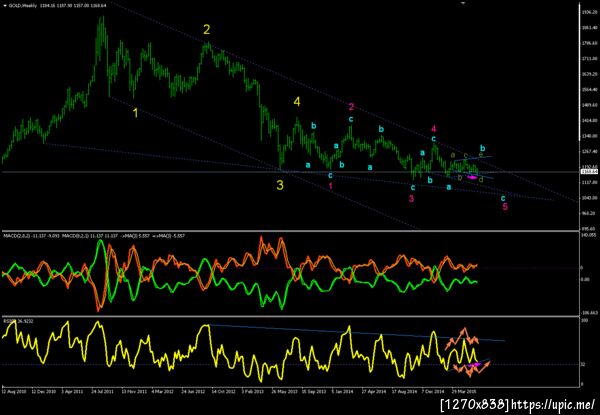Click the RSI indicator label text
Screen dimensions: 600x415
(x=18, y=321)
